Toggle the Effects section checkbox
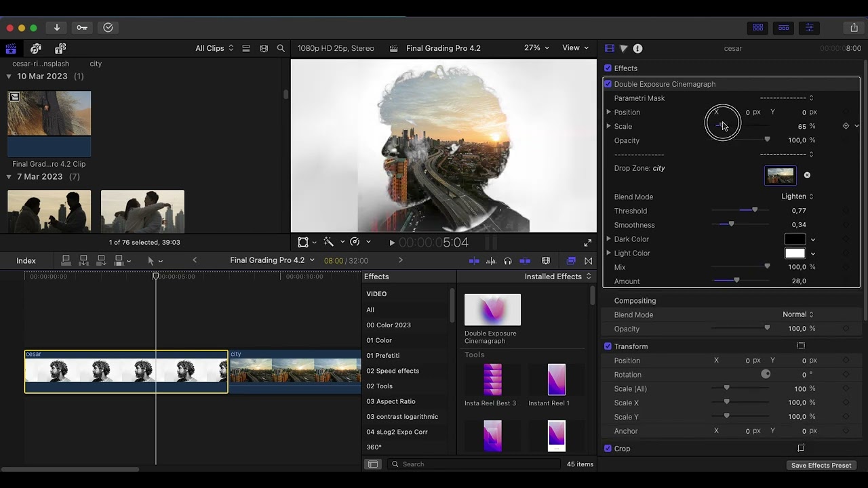Image resolution: width=868 pixels, height=488 pixels. coord(608,68)
